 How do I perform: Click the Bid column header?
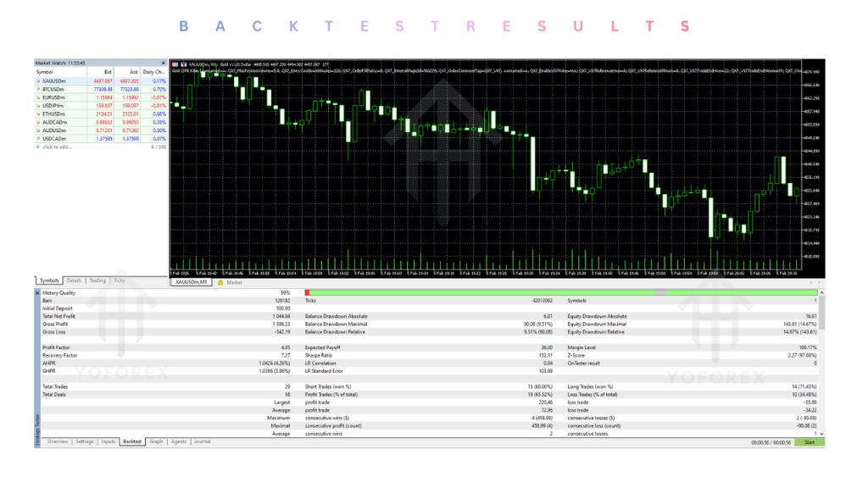[x=101, y=72]
